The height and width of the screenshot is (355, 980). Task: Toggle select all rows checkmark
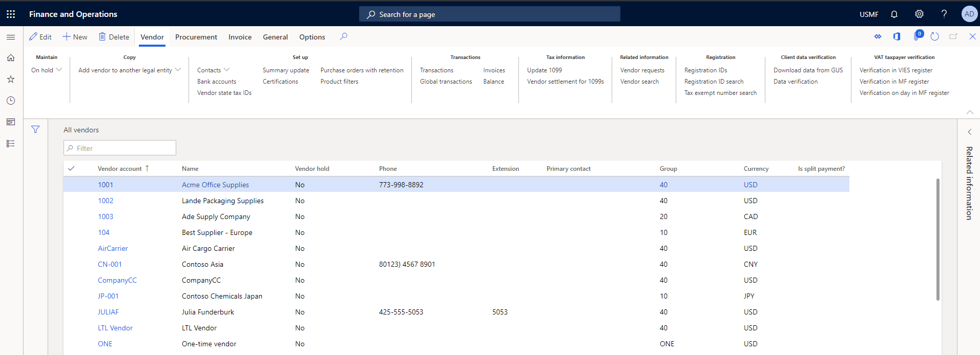coord(71,168)
